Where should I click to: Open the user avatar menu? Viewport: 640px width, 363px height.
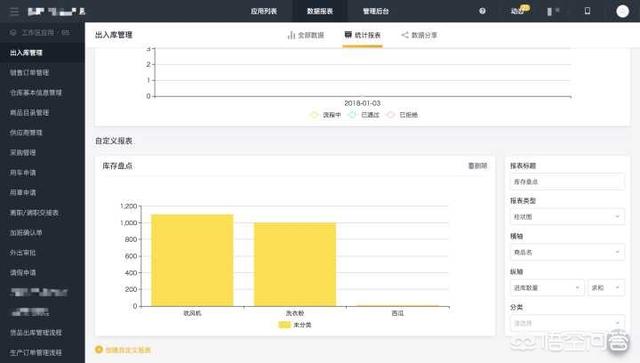(622, 11)
